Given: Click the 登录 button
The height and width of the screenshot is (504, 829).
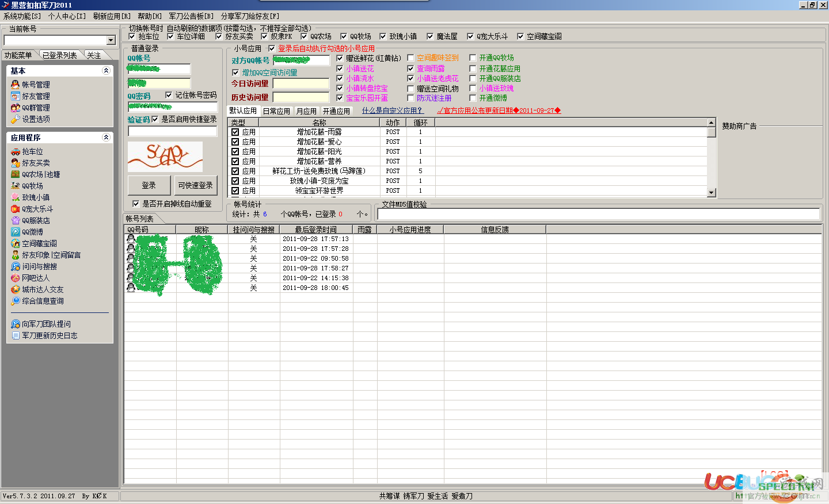Looking at the screenshot, I should pyautogui.click(x=149, y=185).
